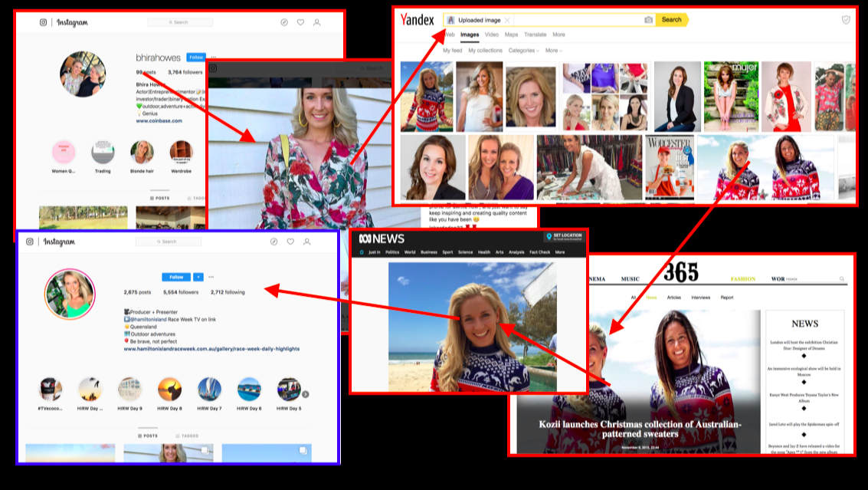Remove the Uploaded image chip with its X
The image size is (868, 490).
(507, 20)
